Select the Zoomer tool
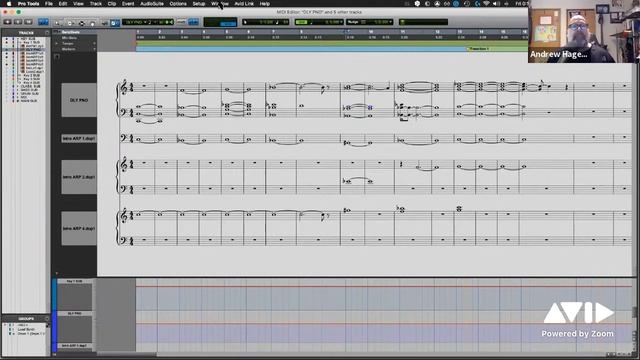Viewport: 640px width, 360px height. click(58, 23)
